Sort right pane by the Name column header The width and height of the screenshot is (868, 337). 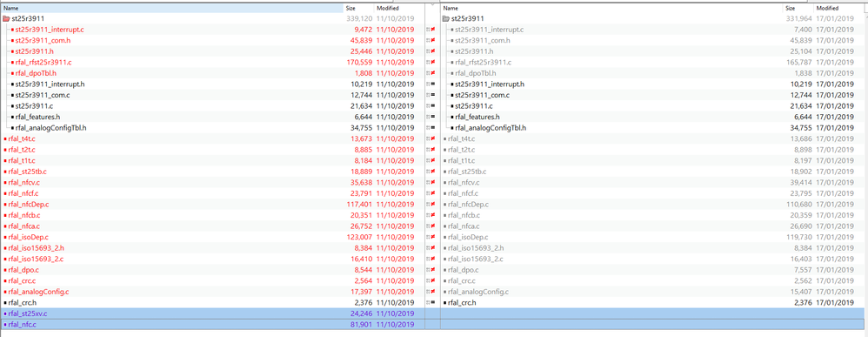coord(612,9)
